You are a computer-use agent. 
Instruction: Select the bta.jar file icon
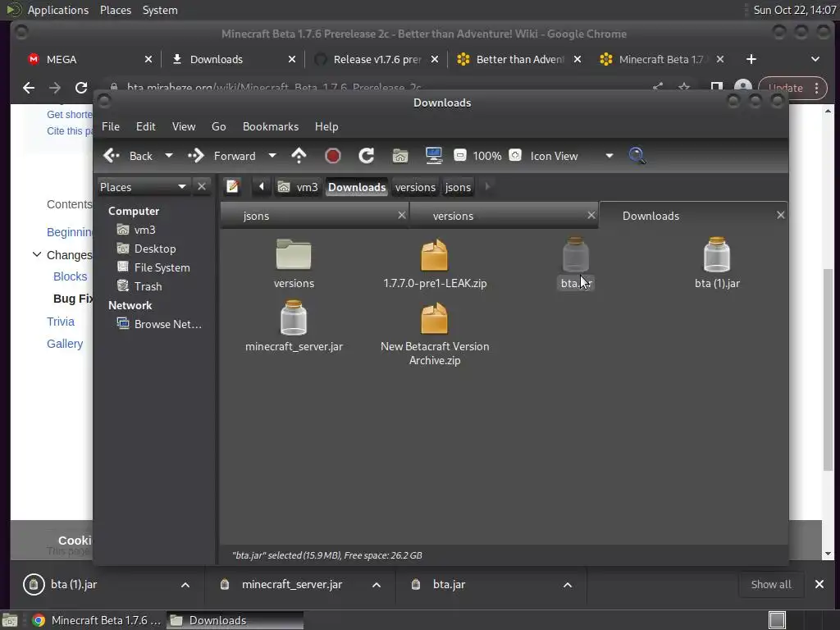pos(576,254)
